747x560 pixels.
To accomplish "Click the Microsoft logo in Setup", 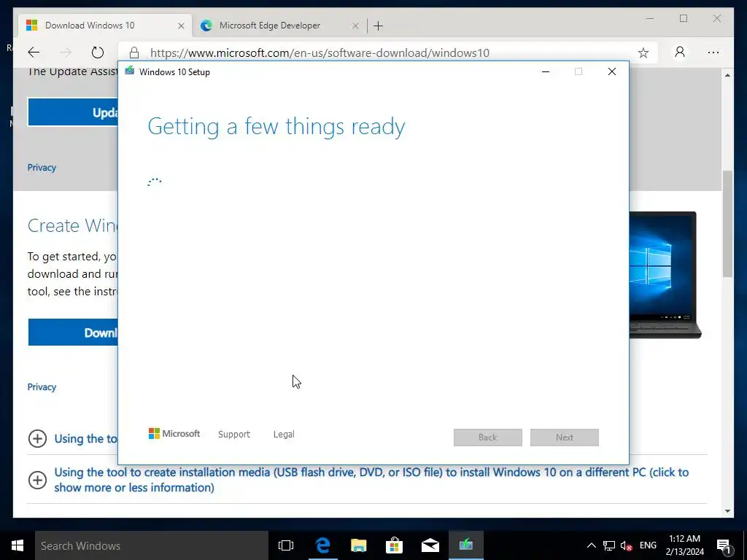I will click(174, 433).
